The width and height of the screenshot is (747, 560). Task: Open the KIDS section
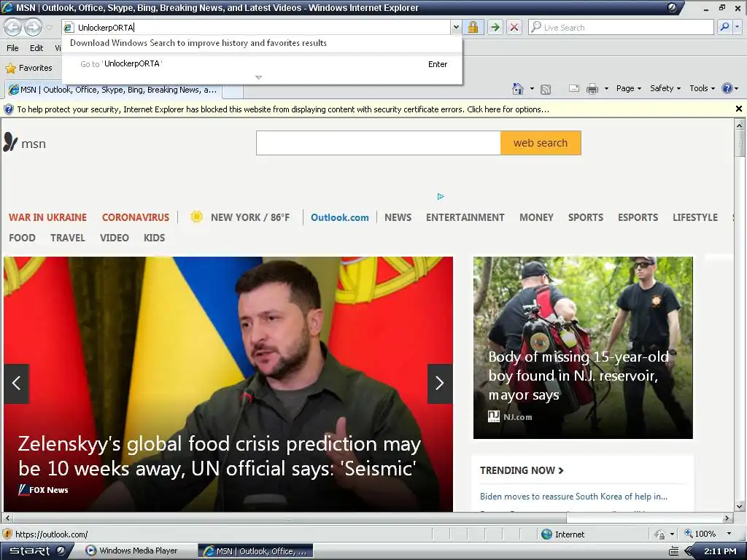[x=155, y=238]
